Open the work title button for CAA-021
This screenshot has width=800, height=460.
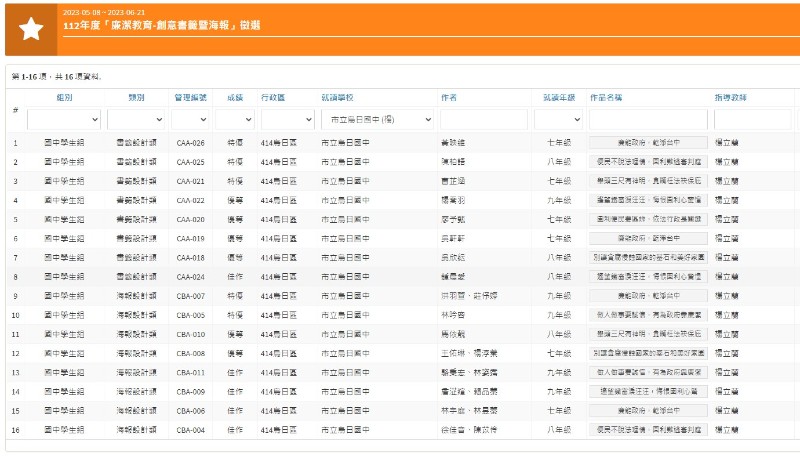click(x=648, y=181)
